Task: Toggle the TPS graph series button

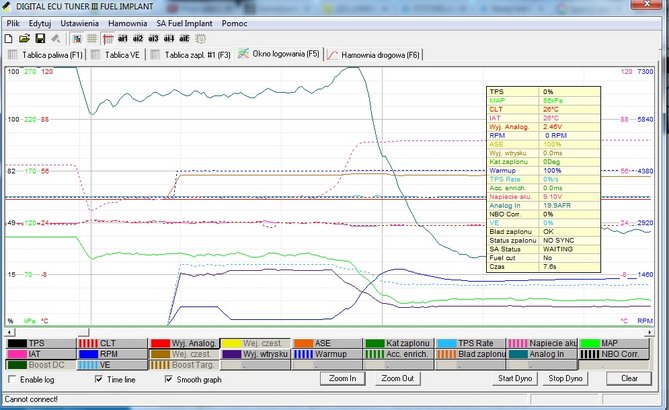Action: click(x=41, y=343)
